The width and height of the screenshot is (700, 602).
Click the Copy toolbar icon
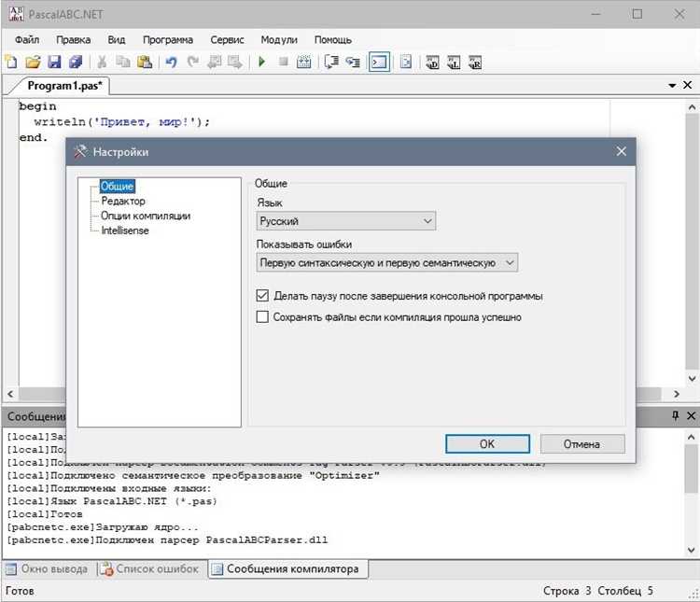(123, 63)
